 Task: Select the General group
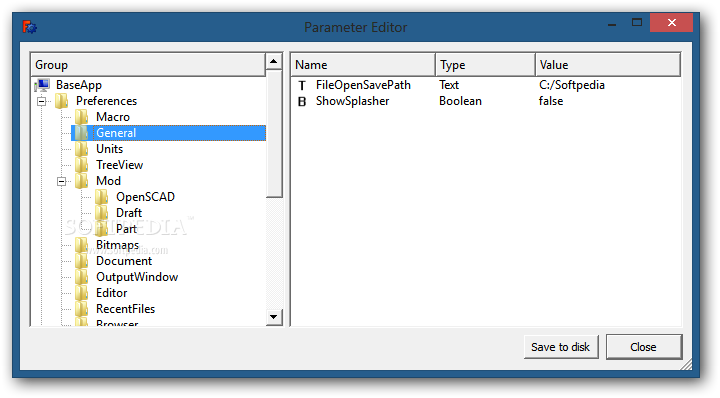pyautogui.click(x=116, y=133)
